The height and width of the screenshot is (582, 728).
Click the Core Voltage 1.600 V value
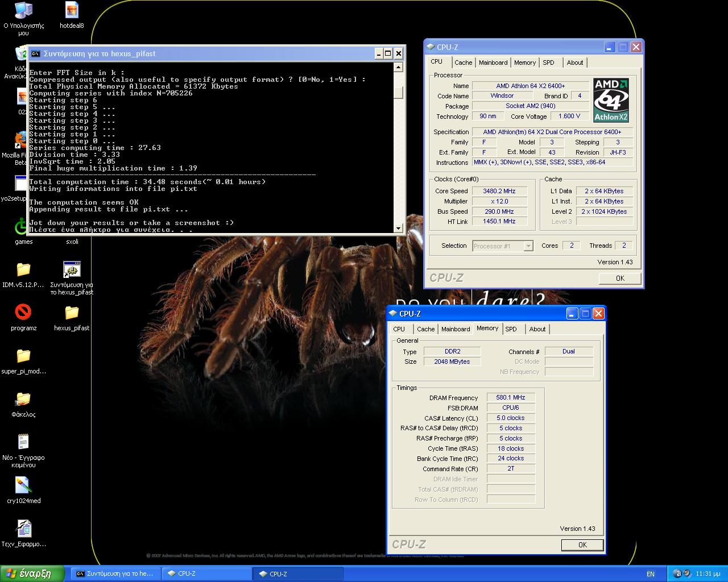click(569, 116)
